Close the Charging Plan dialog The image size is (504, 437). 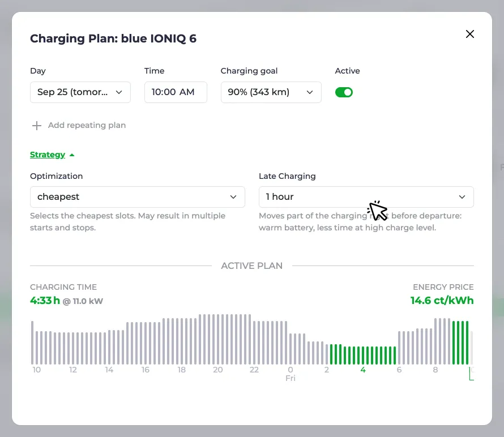(x=469, y=34)
